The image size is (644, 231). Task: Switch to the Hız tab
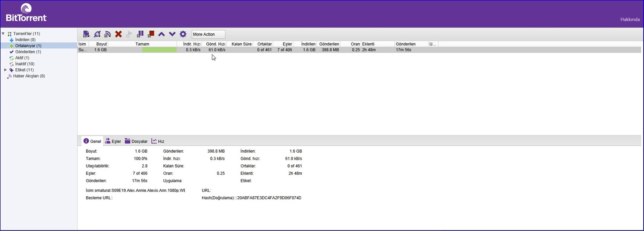[x=158, y=141]
